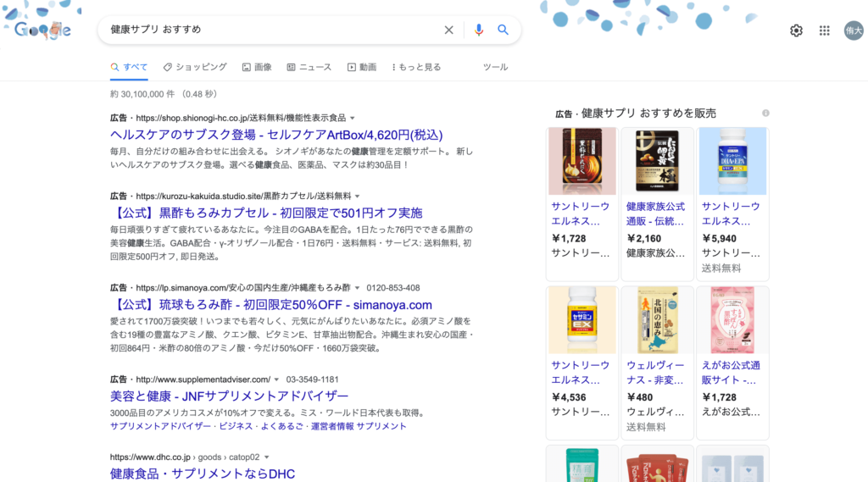Image resolution: width=868 pixels, height=482 pixels.
Task: Open 【公式】黒酢もろみカプセル ad link
Action: [x=266, y=213]
